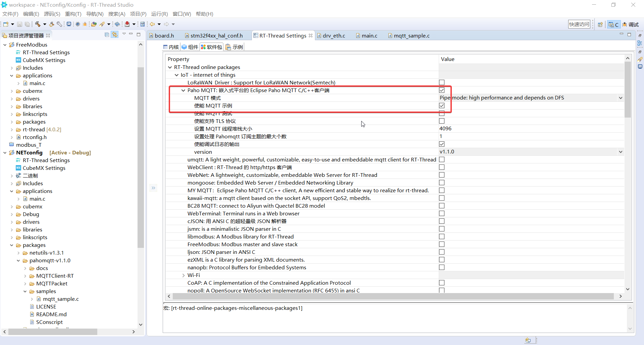Select mqtt_sample.c in the samples folder
The width and height of the screenshot is (644, 345).
tap(61, 299)
